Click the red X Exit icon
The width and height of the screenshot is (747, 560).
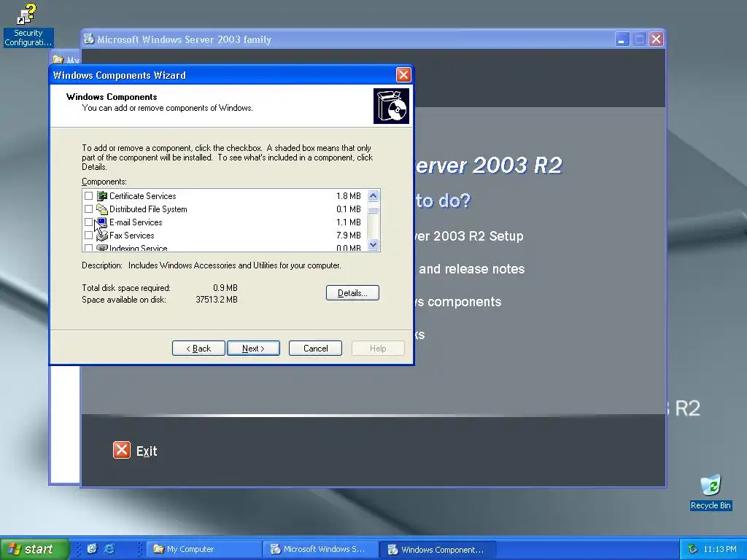click(x=122, y=450)
